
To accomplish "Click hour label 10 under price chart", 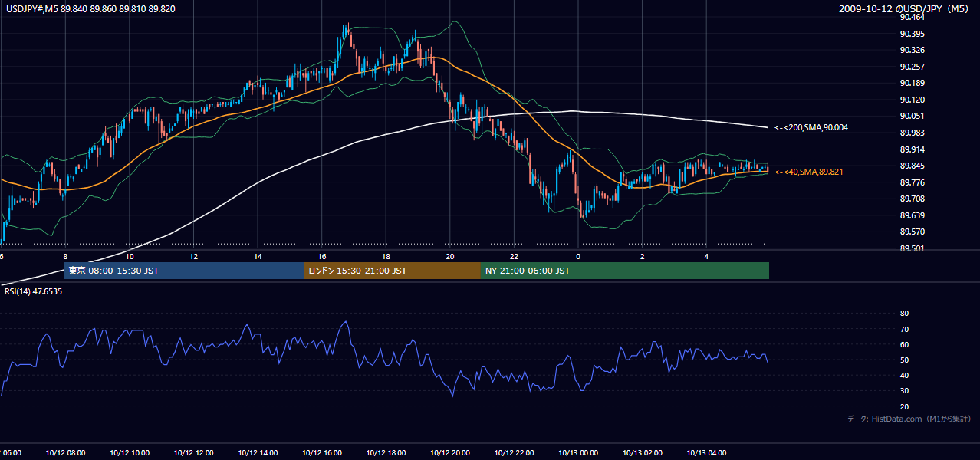I will pos(130,256).
